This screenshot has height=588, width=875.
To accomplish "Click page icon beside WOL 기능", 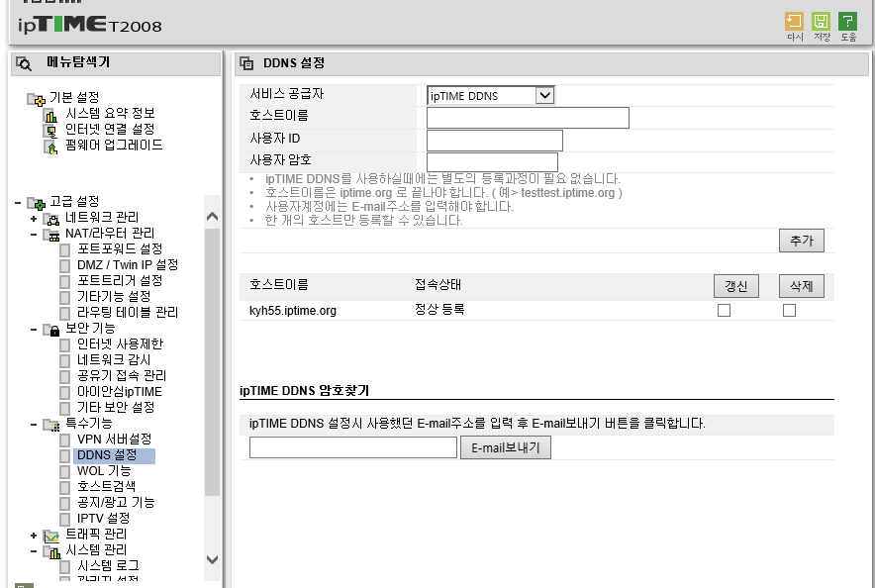I will [64, 472].
